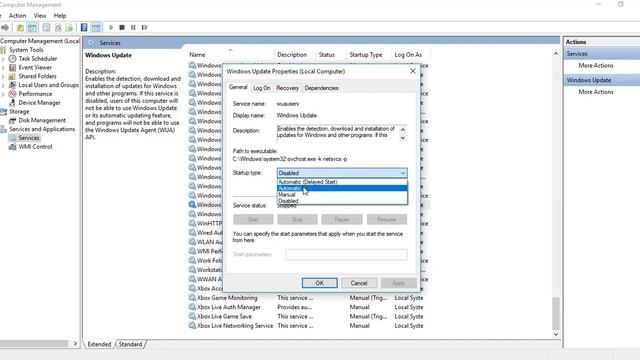
Task: Click More Actions under Windows Update
Action: click(x=596, y=92)
